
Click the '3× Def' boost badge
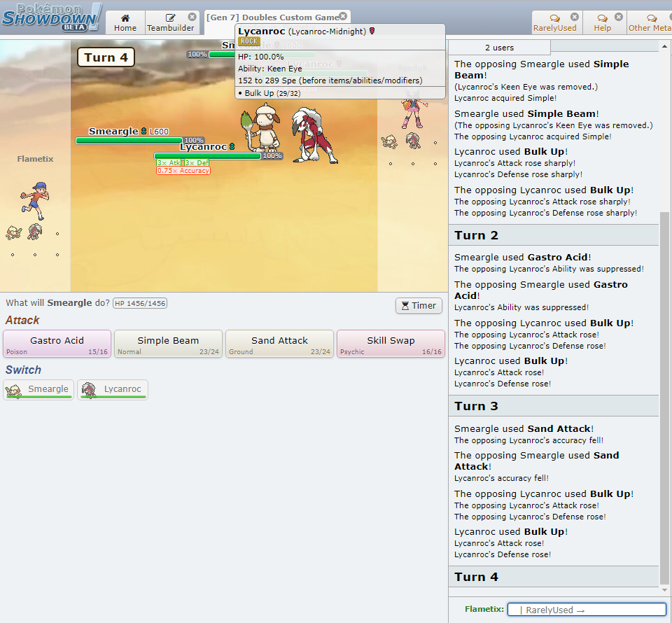point(197,163)
